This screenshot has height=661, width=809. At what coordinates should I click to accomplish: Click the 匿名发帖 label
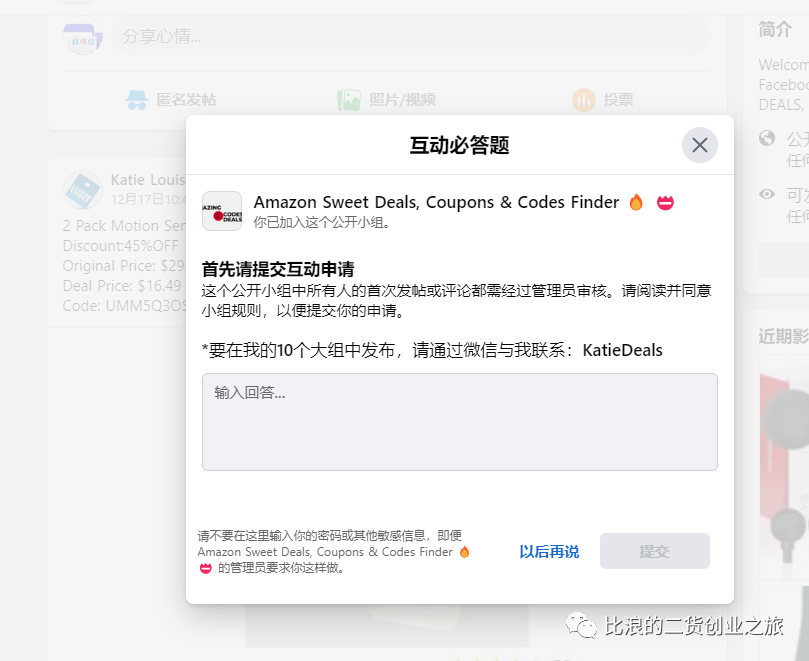186,100
